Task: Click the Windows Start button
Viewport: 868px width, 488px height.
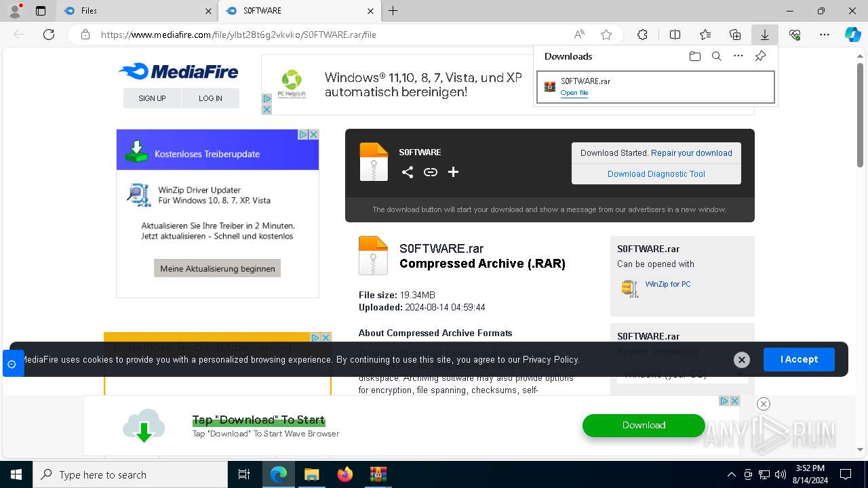Action: click(x=16, y=474)
